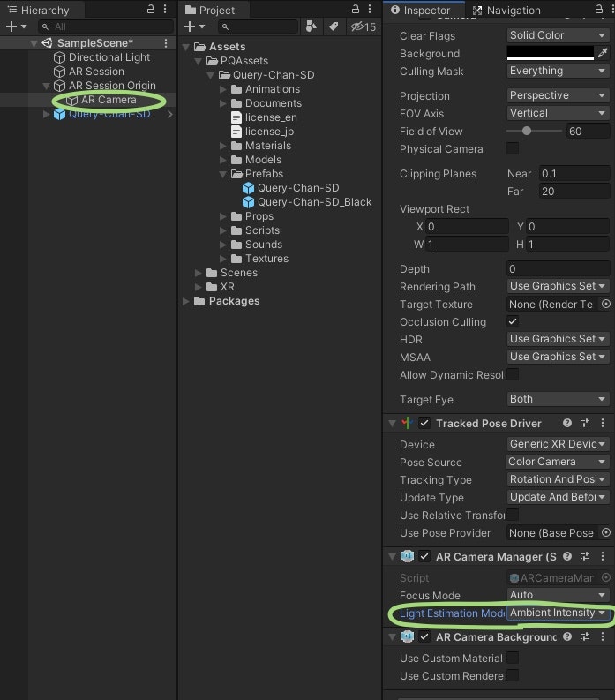Expand the Materials folder
The height and width of the screenshot is (700, 615).
(223, 146)
